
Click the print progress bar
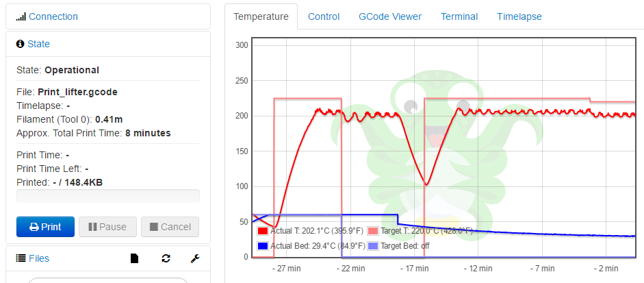(x=108, y=196)
